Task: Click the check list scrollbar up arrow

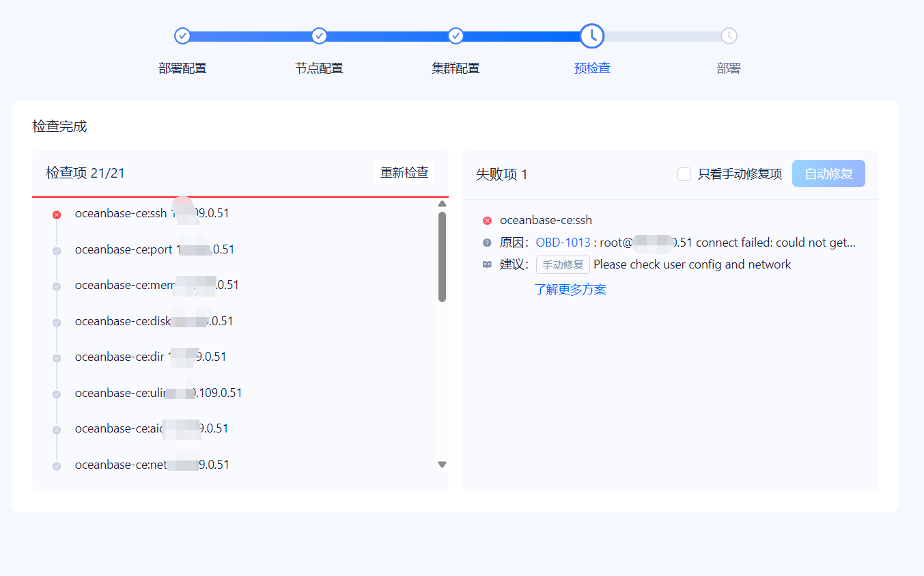Action: click(442, 204)
